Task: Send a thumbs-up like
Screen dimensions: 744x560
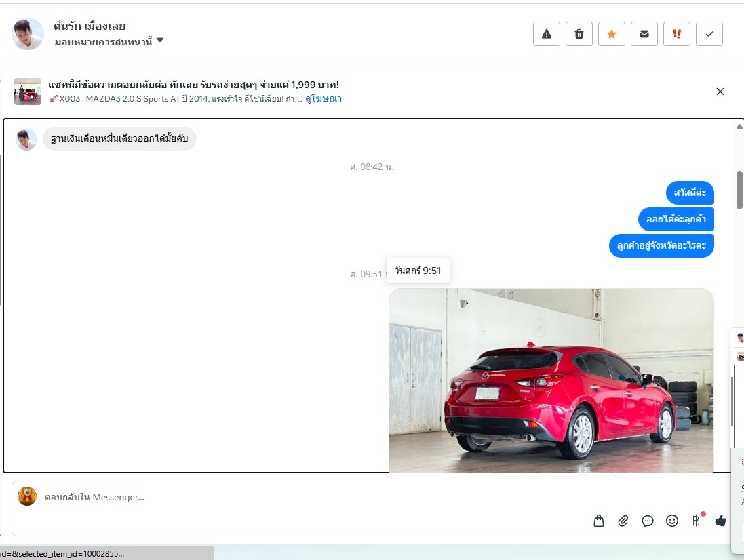Action: tap(720, 521)
